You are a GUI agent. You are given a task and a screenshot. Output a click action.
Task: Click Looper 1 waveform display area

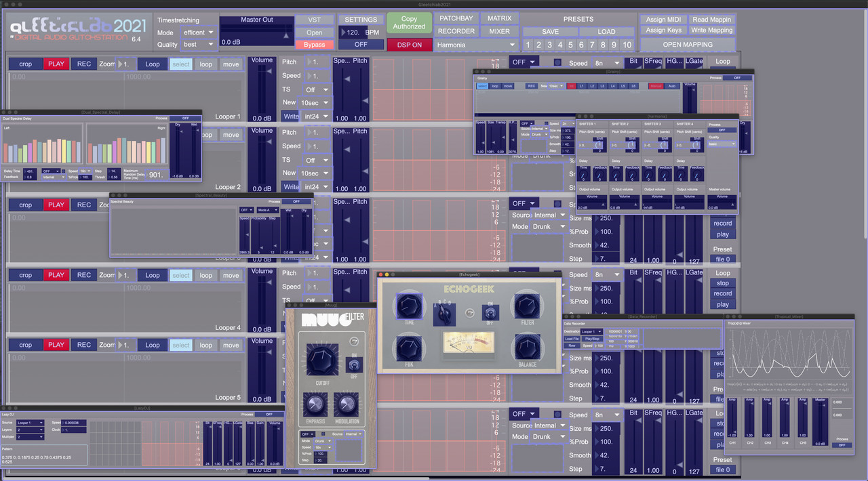[x=125, y=96]
